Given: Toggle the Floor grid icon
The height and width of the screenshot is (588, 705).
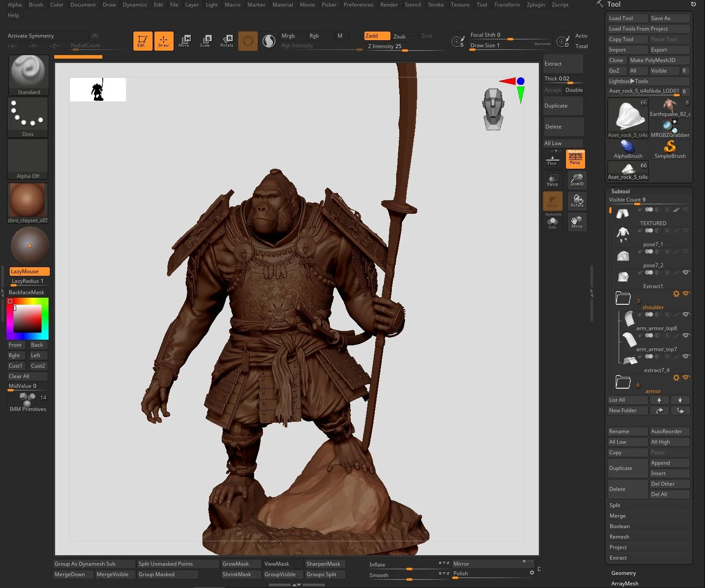Looking at the screenshot, I should point(552,159).
